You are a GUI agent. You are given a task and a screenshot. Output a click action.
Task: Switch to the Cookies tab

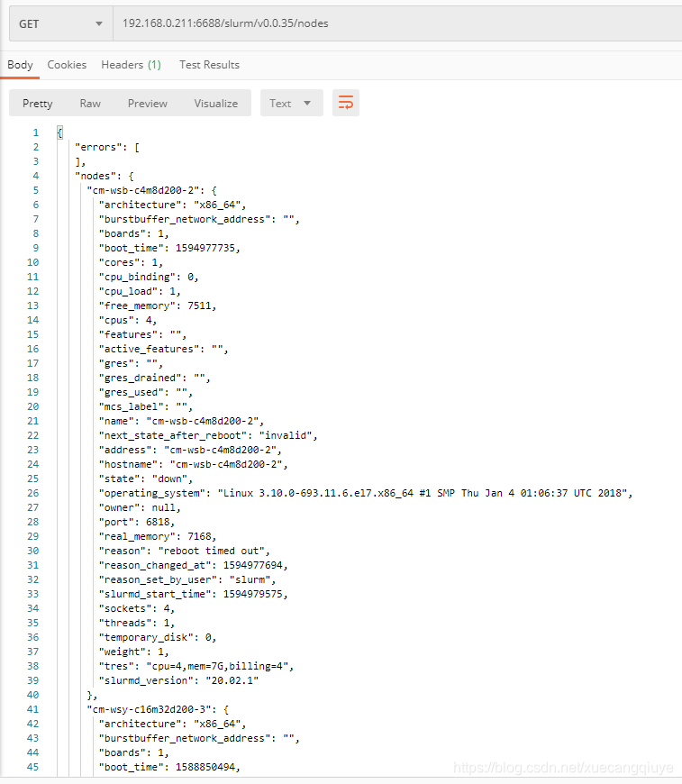click(x=67, y=65)
